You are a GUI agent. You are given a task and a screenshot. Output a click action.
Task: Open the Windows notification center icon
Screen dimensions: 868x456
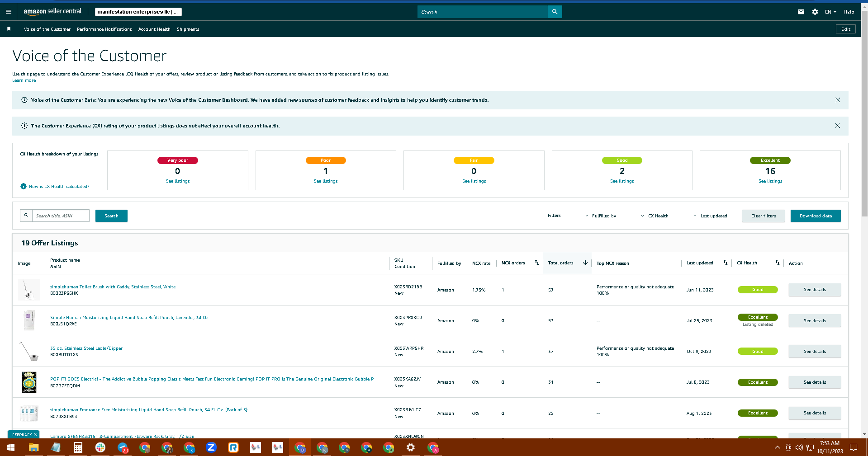(x=854, y=447)
